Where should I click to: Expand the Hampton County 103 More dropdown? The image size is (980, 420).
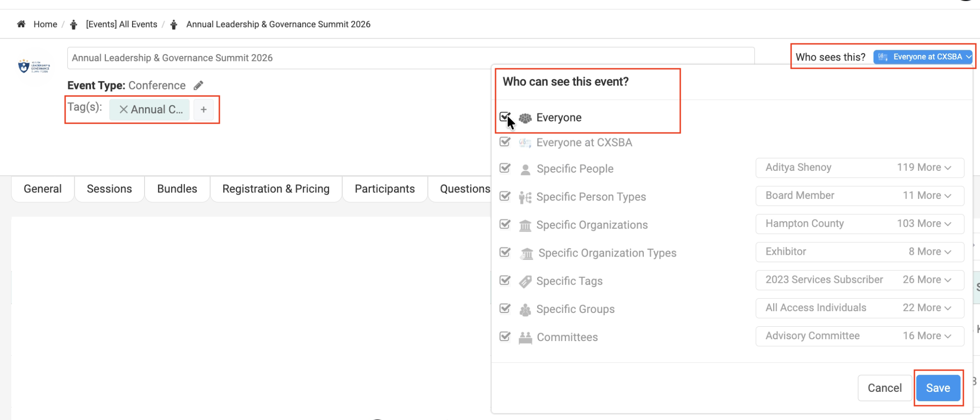click(x=859, y=223)
